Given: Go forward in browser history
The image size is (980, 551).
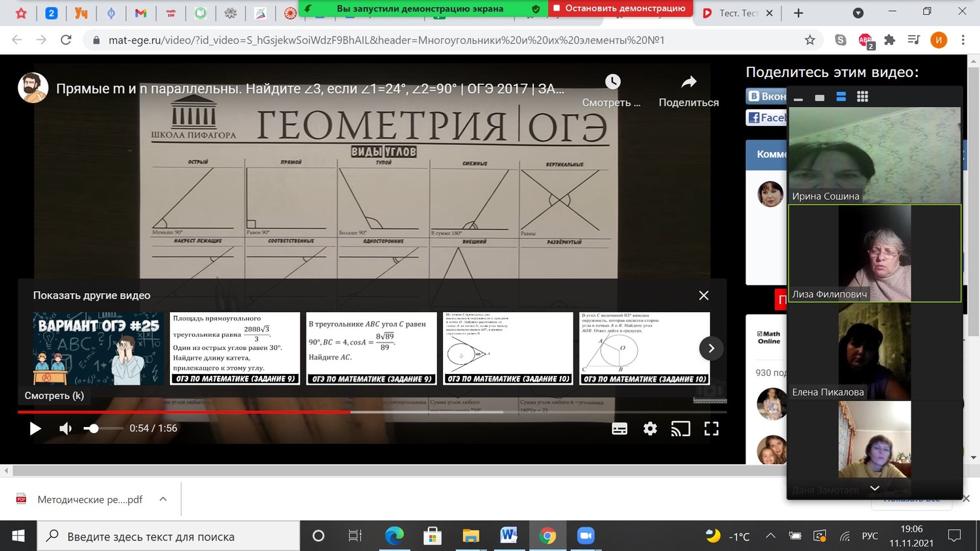Looking at the screenshot, I should pyautogui.click(x=41, y=40).
